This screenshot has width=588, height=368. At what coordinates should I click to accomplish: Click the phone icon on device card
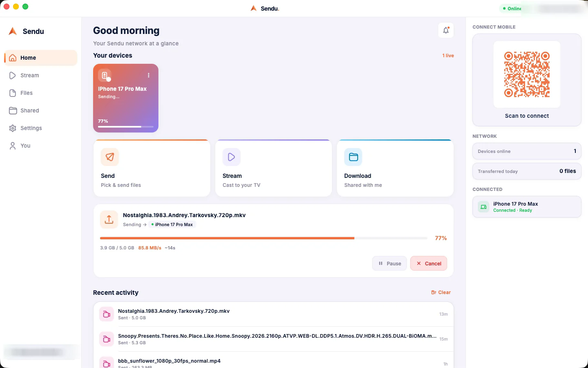pos(105,75)
